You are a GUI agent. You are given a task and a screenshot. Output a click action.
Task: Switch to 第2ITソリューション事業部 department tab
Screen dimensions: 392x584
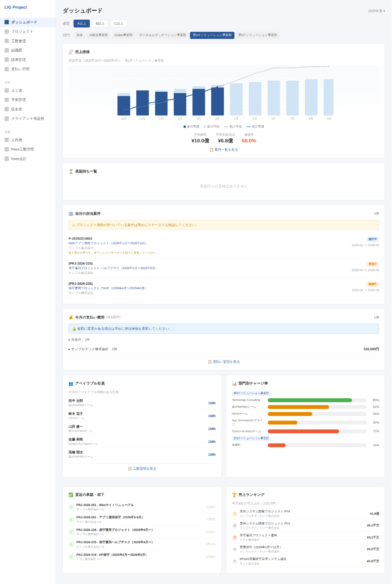258,35
